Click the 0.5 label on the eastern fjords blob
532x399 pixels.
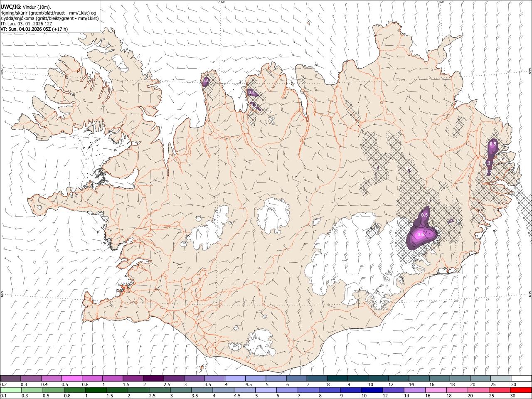tap(493, 144)
